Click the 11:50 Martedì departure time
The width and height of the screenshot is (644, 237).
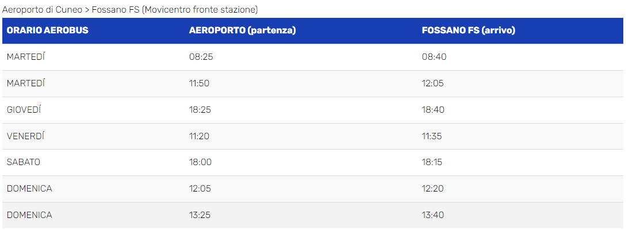pyautogui.click(x=200, y=83)
